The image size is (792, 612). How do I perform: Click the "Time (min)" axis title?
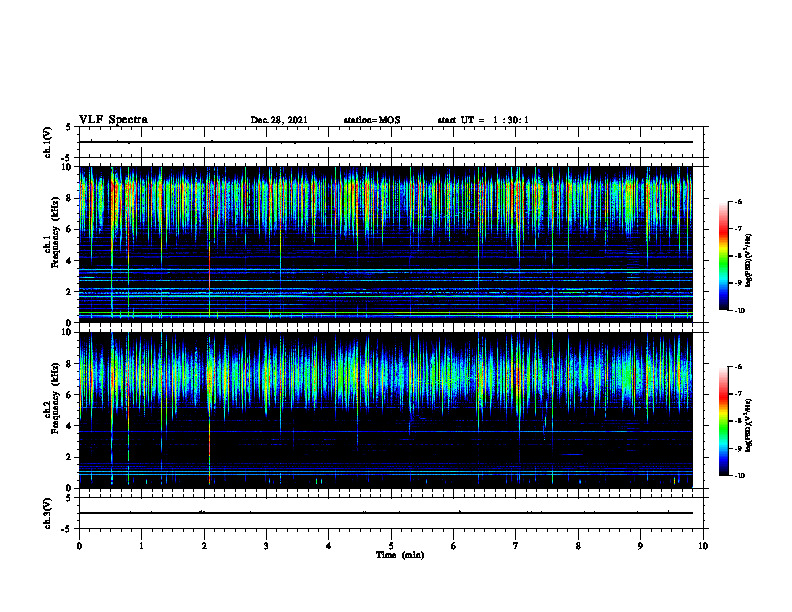pos(400,555)
